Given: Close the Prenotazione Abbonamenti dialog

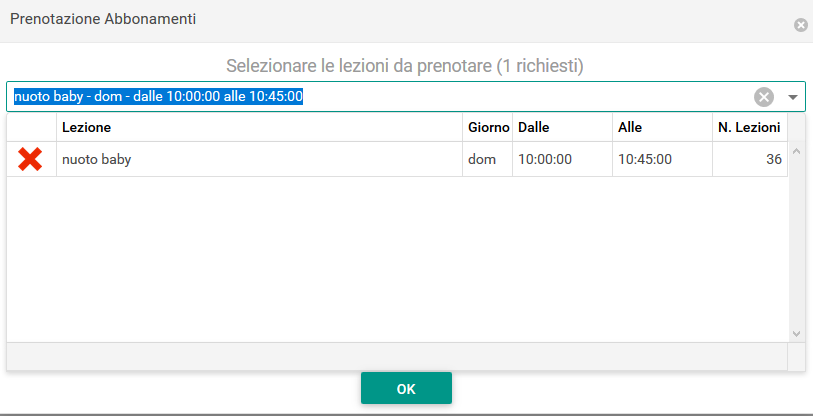Looking at the screenshot, I should click(x=801, y=25).
